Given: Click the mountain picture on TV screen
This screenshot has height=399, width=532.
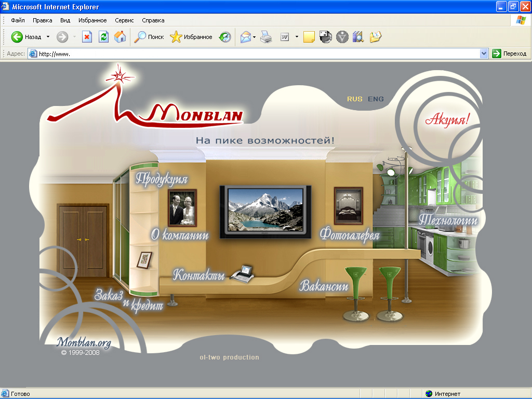Looking at the screenshot, I should coord(265,210).
